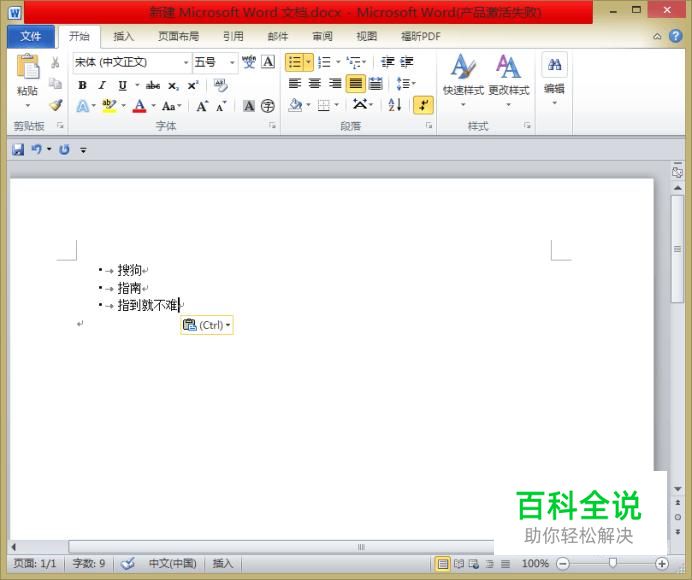Shrink font size with small A button

click(221, 106)
